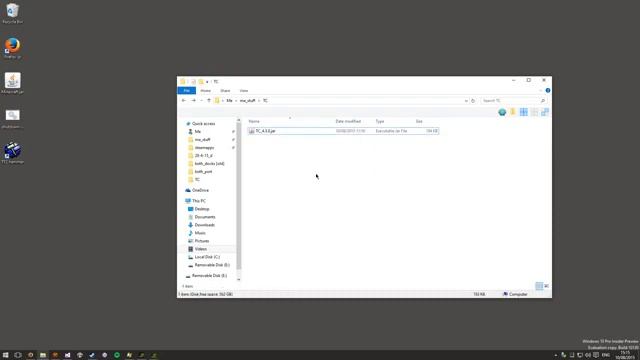Open the address bar history dropdown

466,100
